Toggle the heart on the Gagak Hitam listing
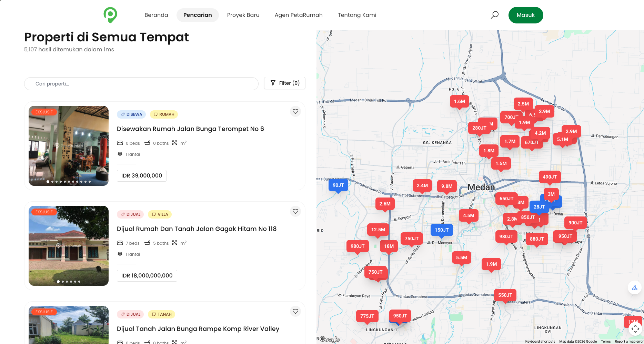Viewport: 644px width, 344px height. tap(295, 211)
